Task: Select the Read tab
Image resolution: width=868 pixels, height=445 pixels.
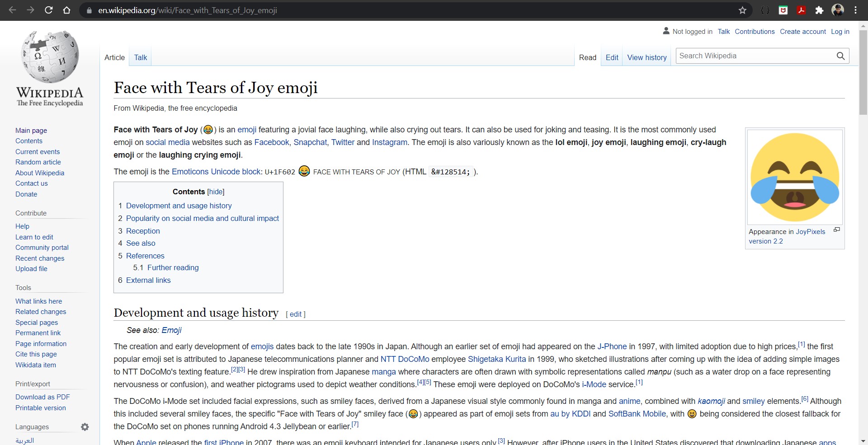Action: pos(588,57)
